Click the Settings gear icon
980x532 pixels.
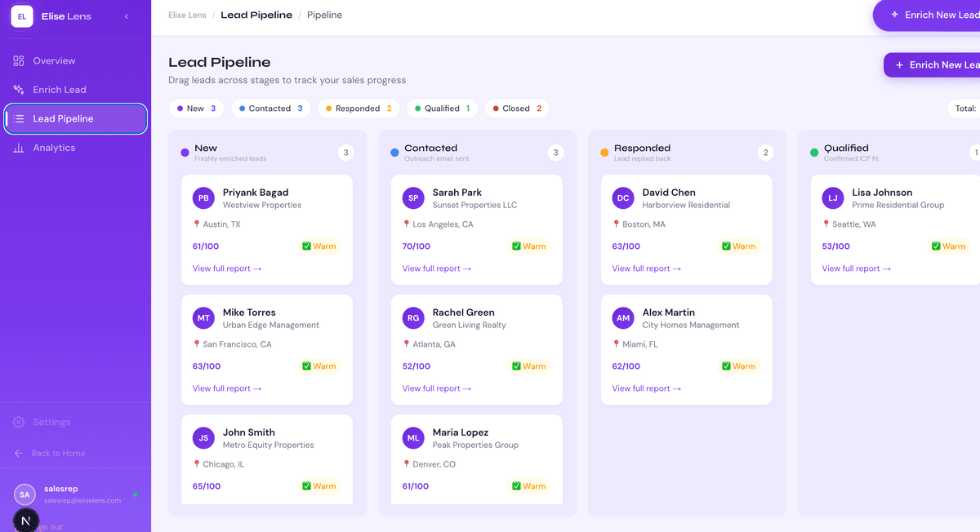tap(19, 423)
